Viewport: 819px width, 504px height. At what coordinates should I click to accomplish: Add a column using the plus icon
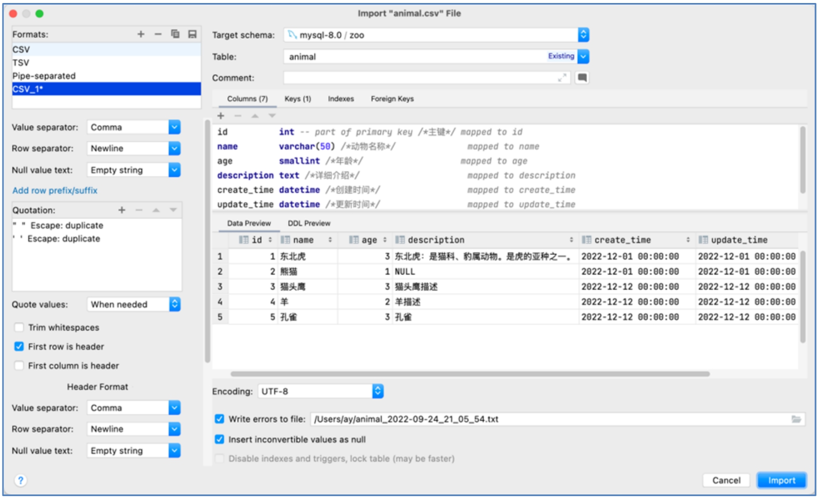[221, 116]
